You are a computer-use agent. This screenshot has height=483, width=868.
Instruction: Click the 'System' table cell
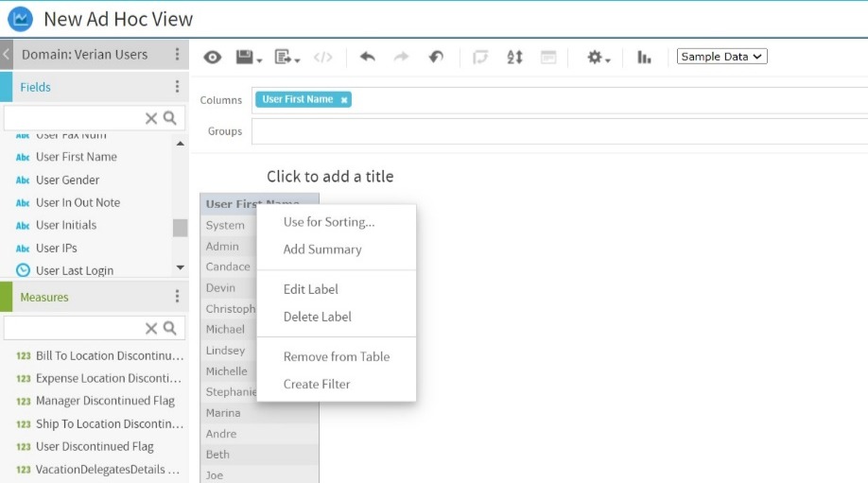[229, 225]
